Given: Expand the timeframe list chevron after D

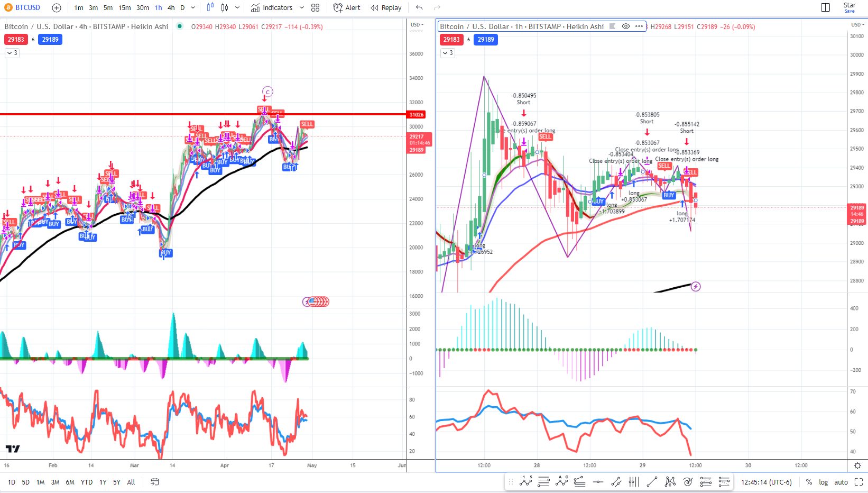Looking at the screenshot, I should [193, 8].
